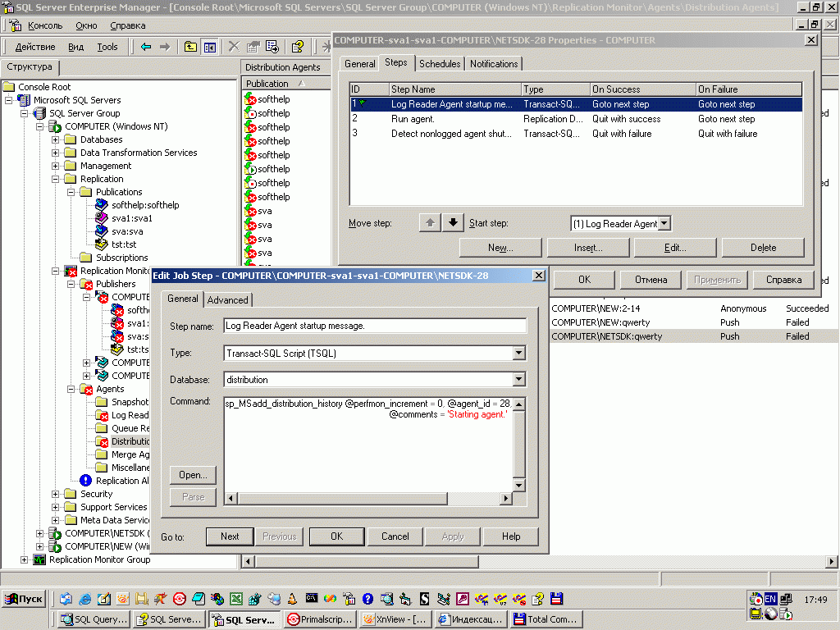Toggle the Show/Hide console tree icon

coord(209,47)
